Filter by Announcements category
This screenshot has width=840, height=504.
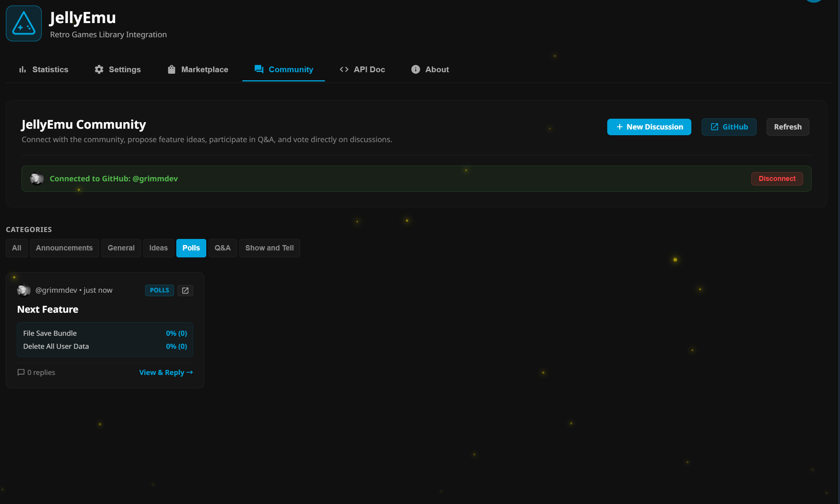[64, 248]
